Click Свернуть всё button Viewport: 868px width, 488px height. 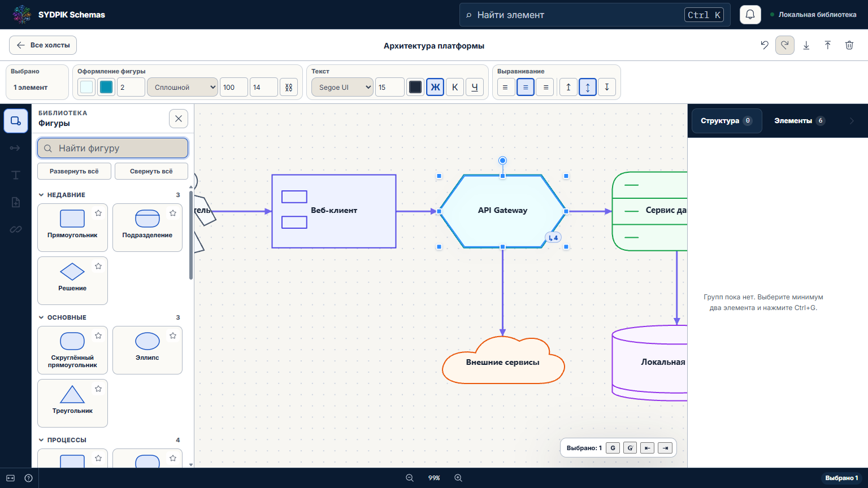pos(151,171)
